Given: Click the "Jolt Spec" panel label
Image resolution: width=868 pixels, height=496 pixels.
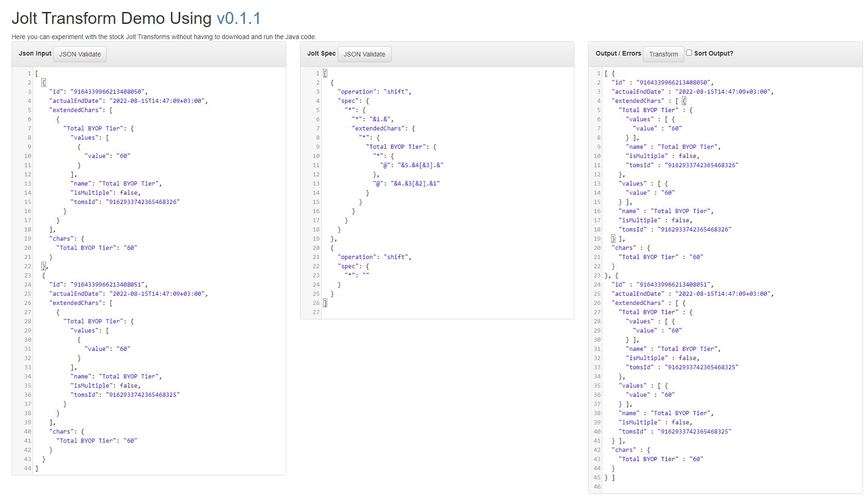Looking at the screenshot, I should tap(322, 53).
